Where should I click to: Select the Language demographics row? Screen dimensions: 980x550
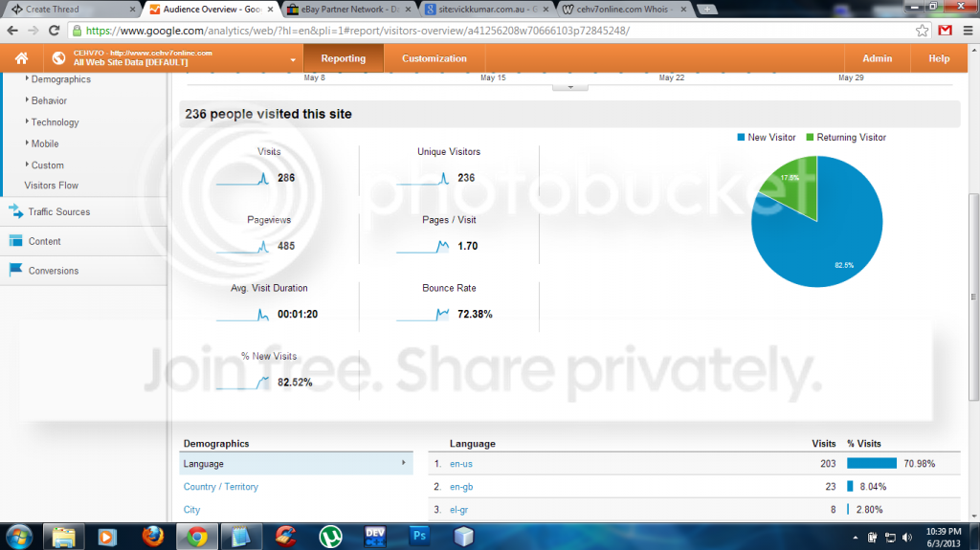(x=297, y=464)
